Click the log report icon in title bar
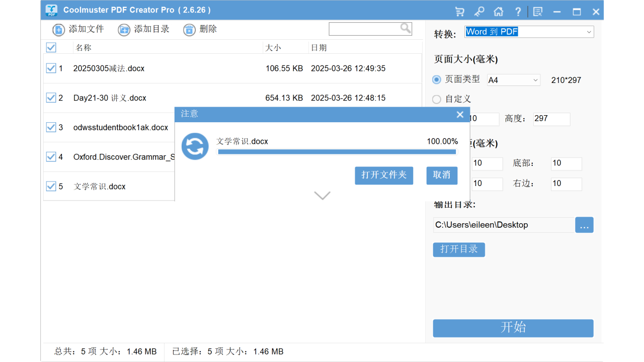 coord(537,11)
